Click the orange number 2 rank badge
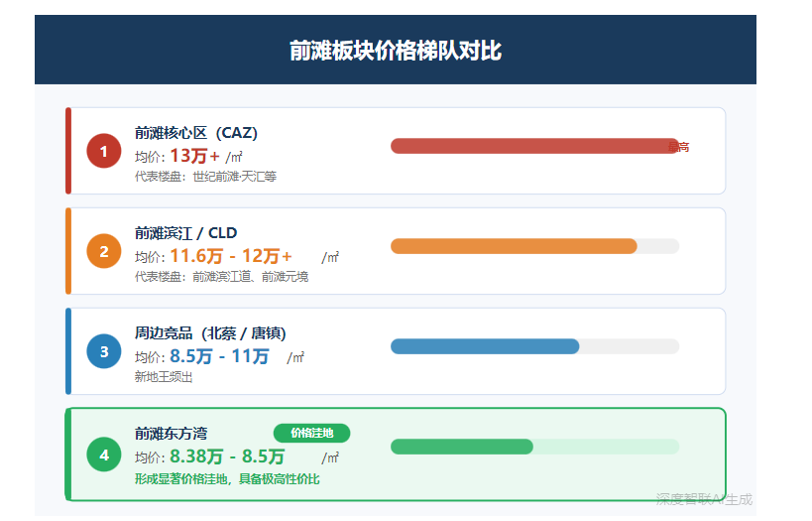Image resolution: width=812 pixels, height=521 pixels. tap(103, 251)
